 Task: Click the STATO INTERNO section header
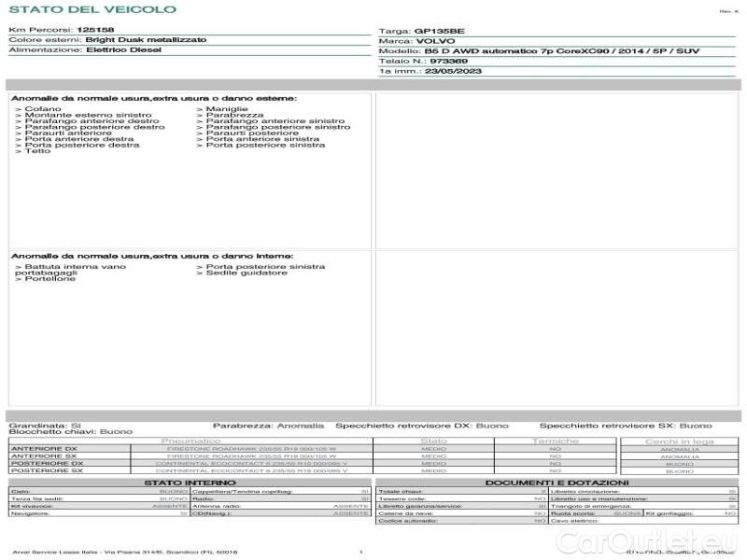tap(190, 483)
